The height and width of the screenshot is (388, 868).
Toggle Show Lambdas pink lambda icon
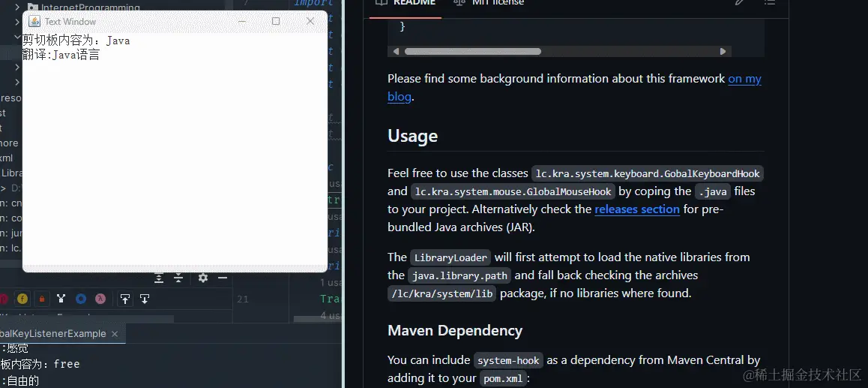100,299
